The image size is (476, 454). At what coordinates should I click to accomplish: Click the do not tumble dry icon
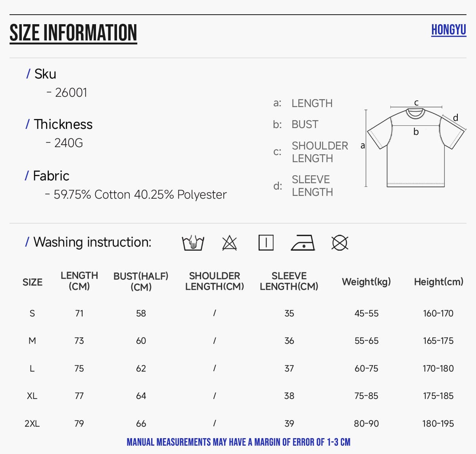coord(340,243)
